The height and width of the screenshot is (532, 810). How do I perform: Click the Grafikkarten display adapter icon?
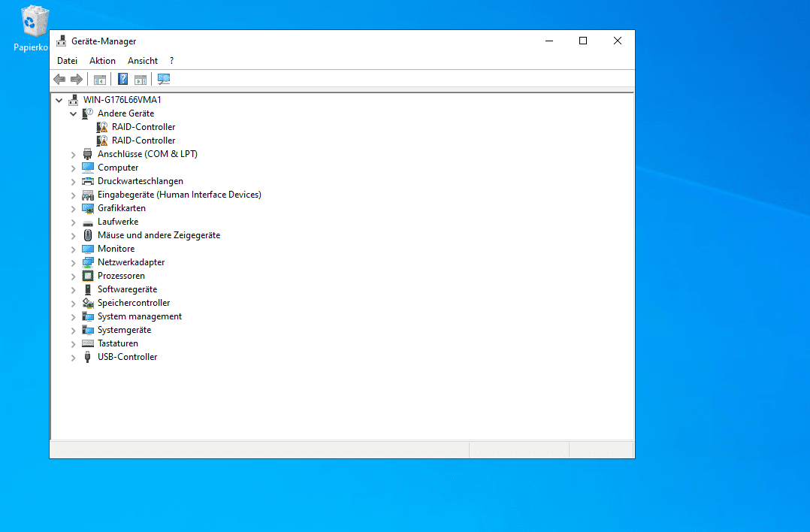click(x=88, y=208)
